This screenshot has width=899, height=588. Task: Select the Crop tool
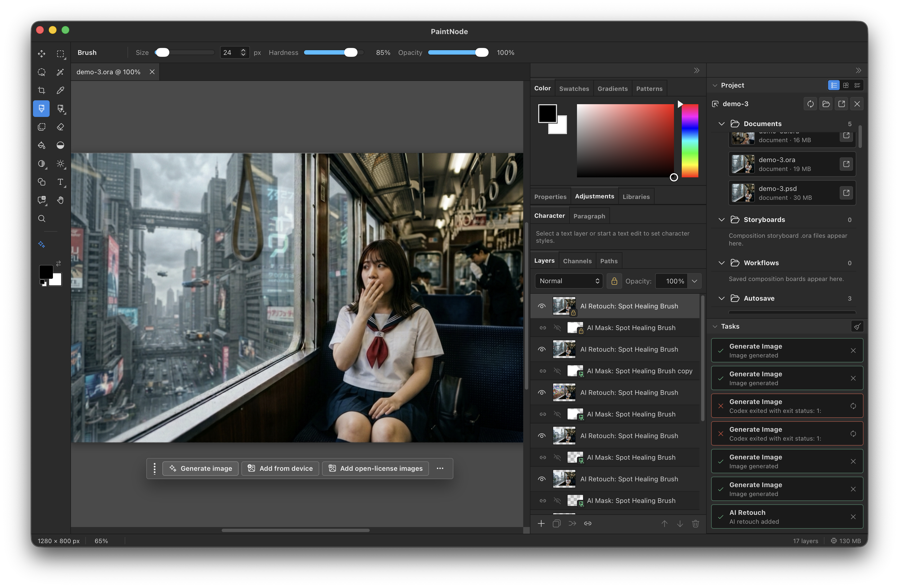pos(42,90)
